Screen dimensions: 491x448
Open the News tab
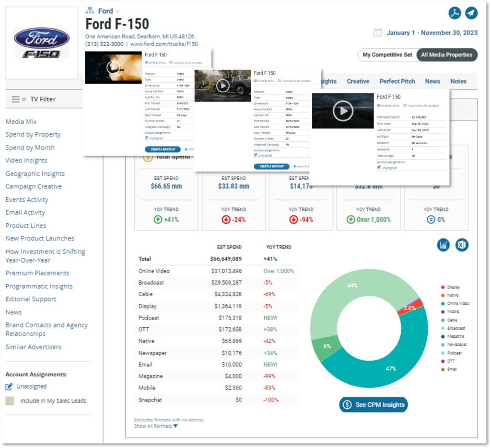(x=433, y=81)
